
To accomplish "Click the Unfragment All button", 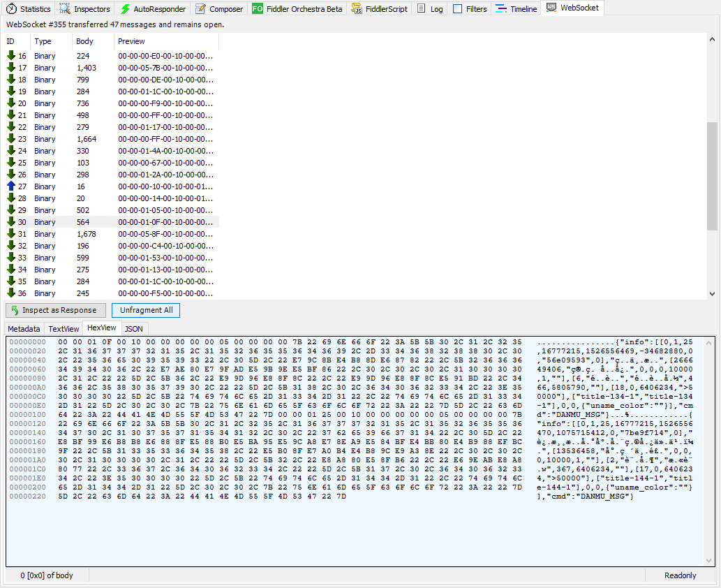I will click(x=146, y=310).
